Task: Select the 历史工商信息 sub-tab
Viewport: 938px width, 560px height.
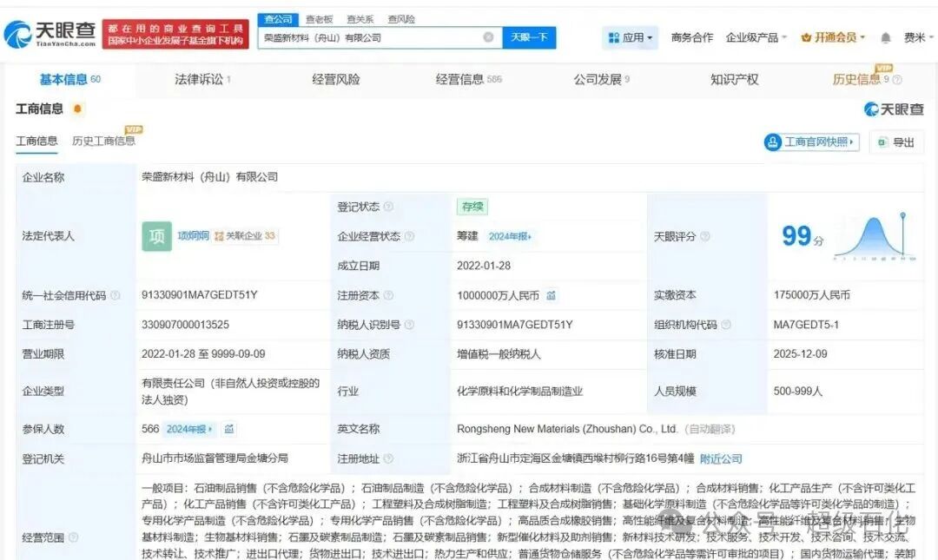Action: pos(103,141)
